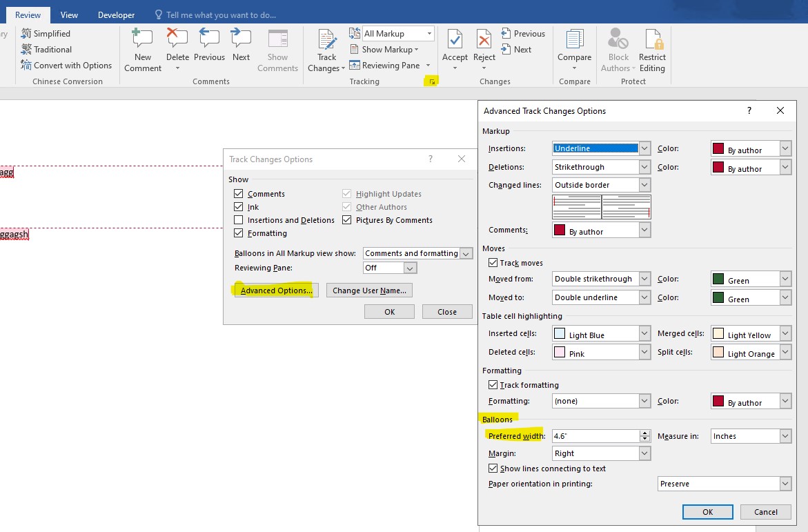808x532 pixels.
Task: Click the Reject change icon
Action: 484,40
